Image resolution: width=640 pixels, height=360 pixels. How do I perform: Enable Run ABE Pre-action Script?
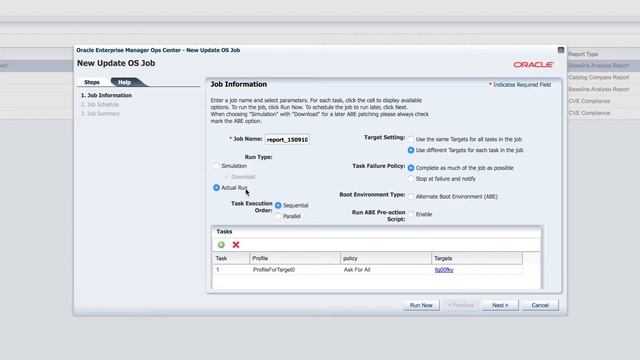click(411, 214)
